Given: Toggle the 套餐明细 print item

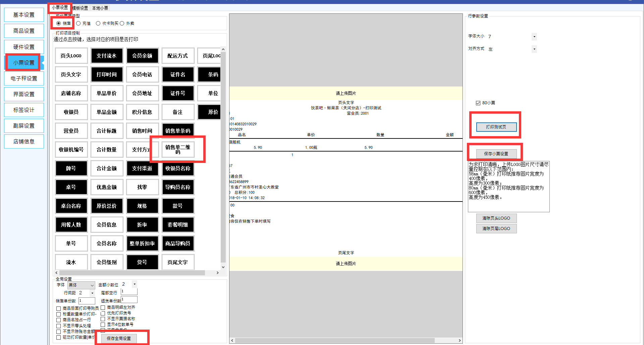Looking at the screenshot, I should click(178, 225).
